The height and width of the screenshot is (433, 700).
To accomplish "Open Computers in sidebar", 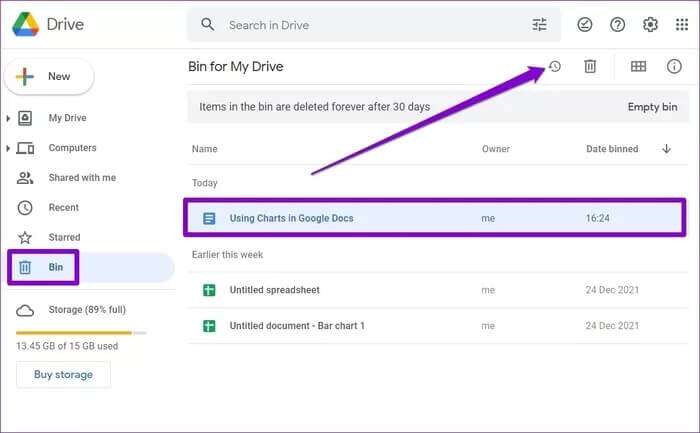I will 72,148.
